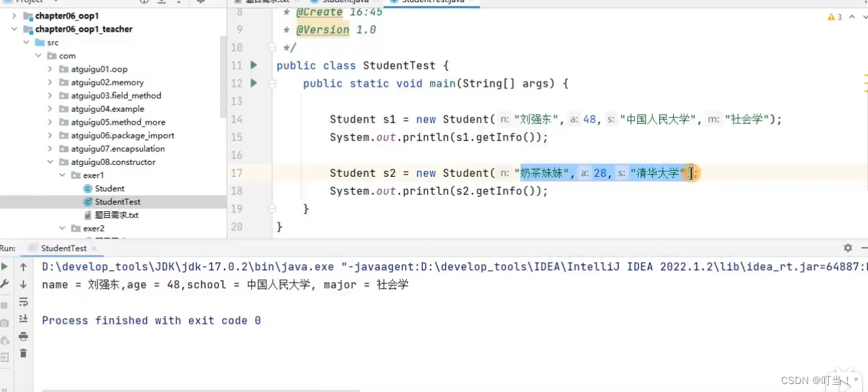
Task: Click 'Process finished with exit code 0' text
Action: click(151, 320)
